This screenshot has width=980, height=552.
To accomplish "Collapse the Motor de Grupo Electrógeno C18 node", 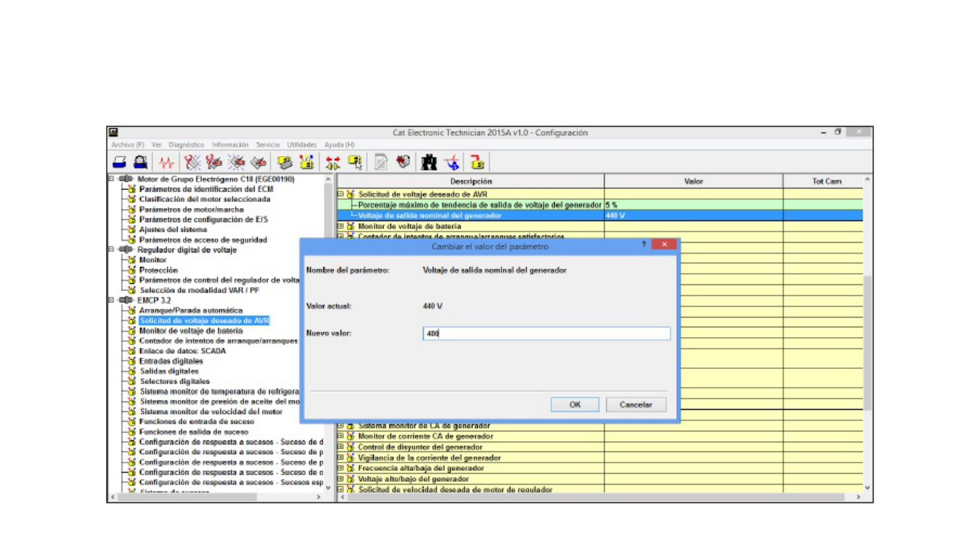I will click(111, 179).
